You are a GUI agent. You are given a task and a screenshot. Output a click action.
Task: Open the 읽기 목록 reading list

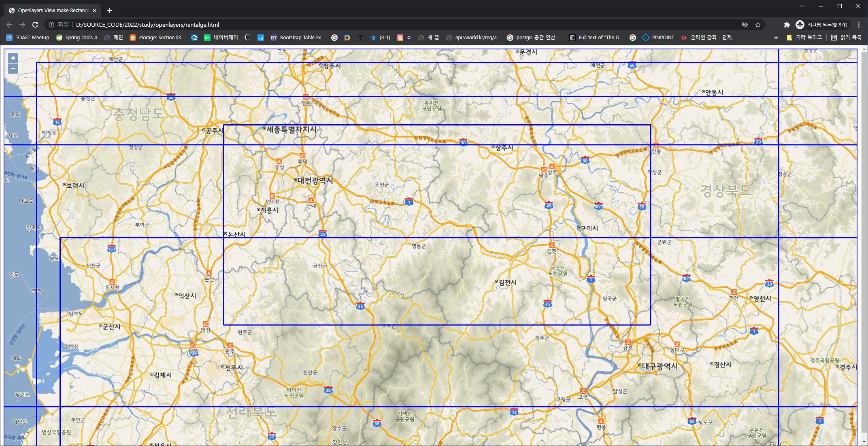(x=846, y=38)
